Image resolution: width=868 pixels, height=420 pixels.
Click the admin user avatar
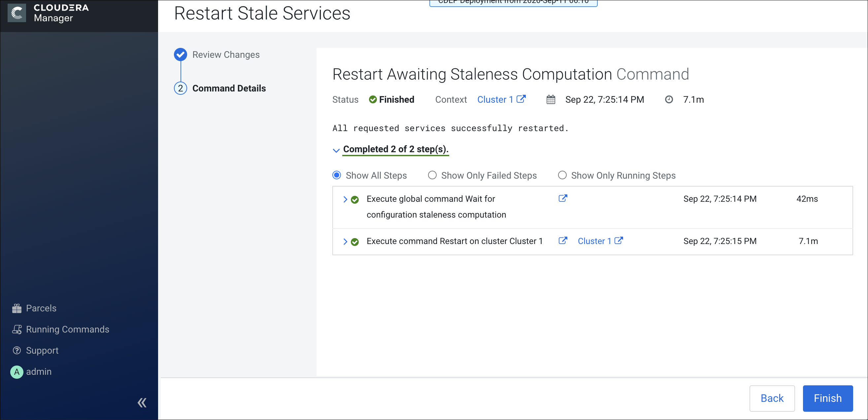[x=17, y=371]
